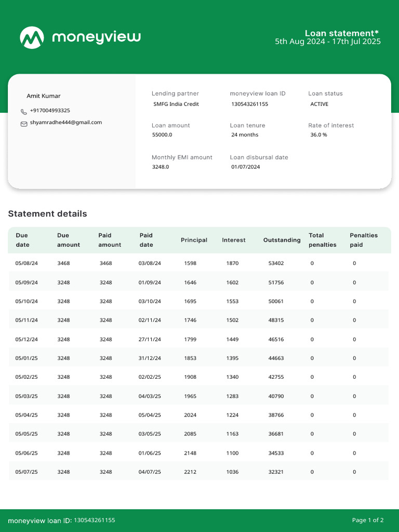
Task: Select the moneyview wordmark in the header
Action: click(96, 37)
